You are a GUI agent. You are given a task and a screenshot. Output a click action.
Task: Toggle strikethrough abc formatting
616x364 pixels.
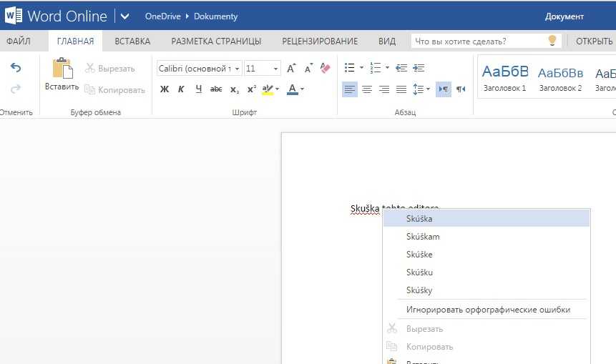pos(216,89)
